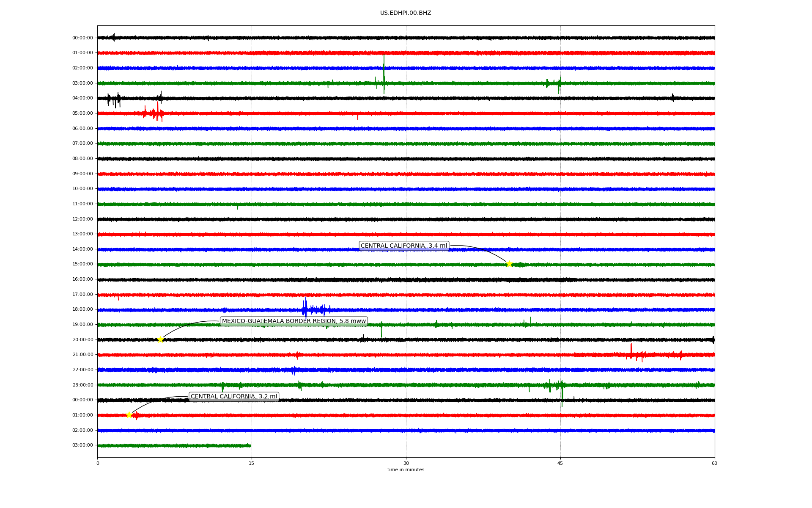Click the Central California 3.2 ml star marker

129,415
